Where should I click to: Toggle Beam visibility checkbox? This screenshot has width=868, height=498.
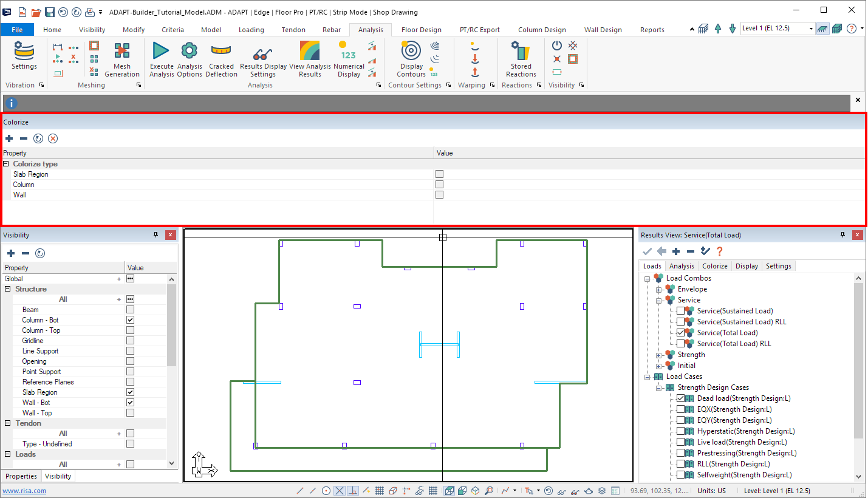(x=130, y=310)
